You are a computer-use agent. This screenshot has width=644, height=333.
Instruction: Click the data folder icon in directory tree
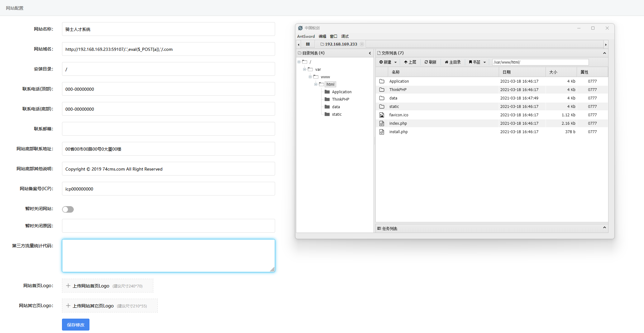coord(327,107)
